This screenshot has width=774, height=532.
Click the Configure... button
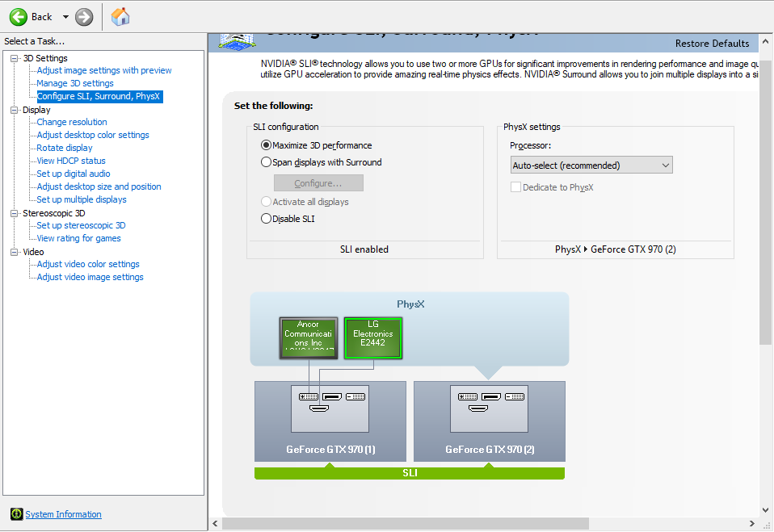(x=318, y=183)
